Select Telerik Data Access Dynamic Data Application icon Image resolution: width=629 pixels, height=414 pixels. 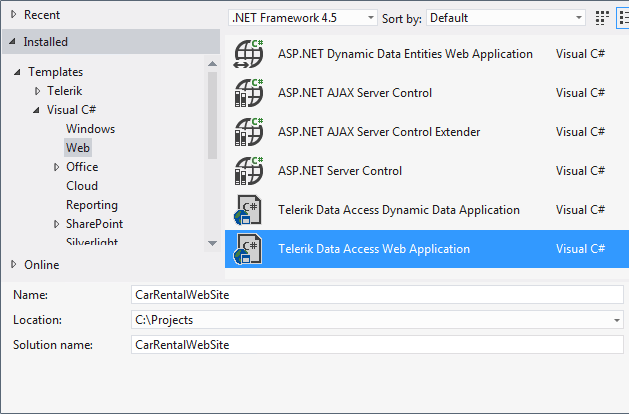coord(248,210)
